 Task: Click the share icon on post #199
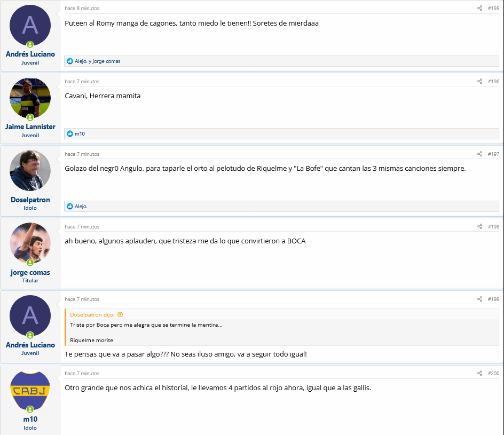(x=479, y=299)
